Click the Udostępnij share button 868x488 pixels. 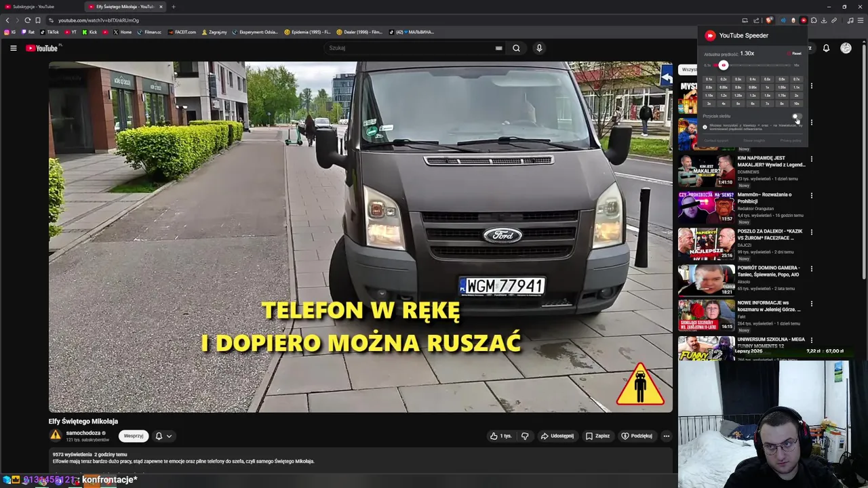pos(557,436)
